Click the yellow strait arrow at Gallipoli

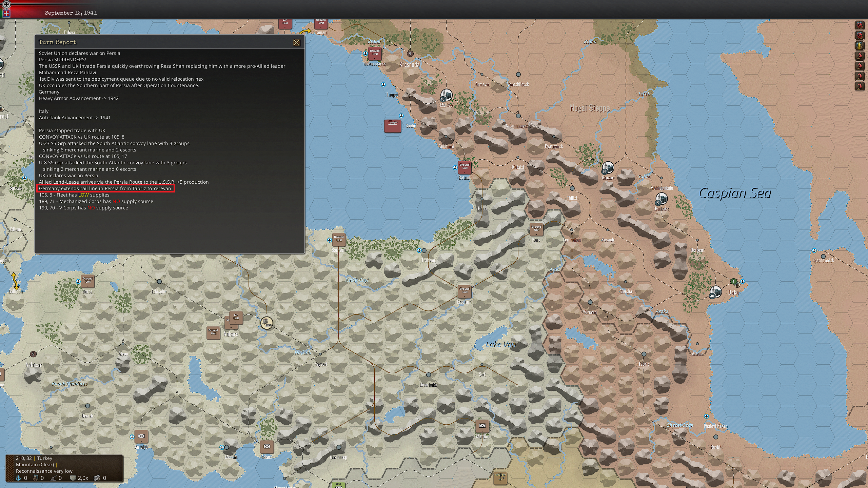point(14,281)
